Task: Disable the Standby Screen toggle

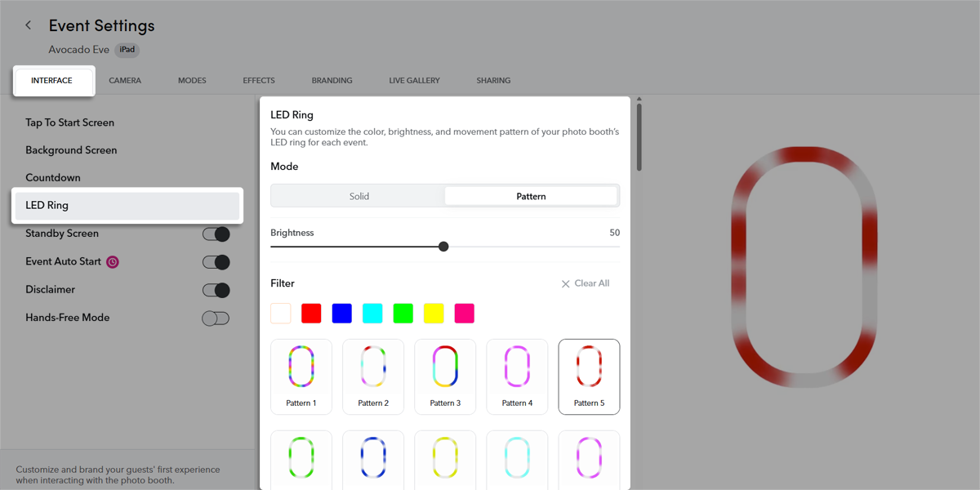Action: [x=216, y=234]
